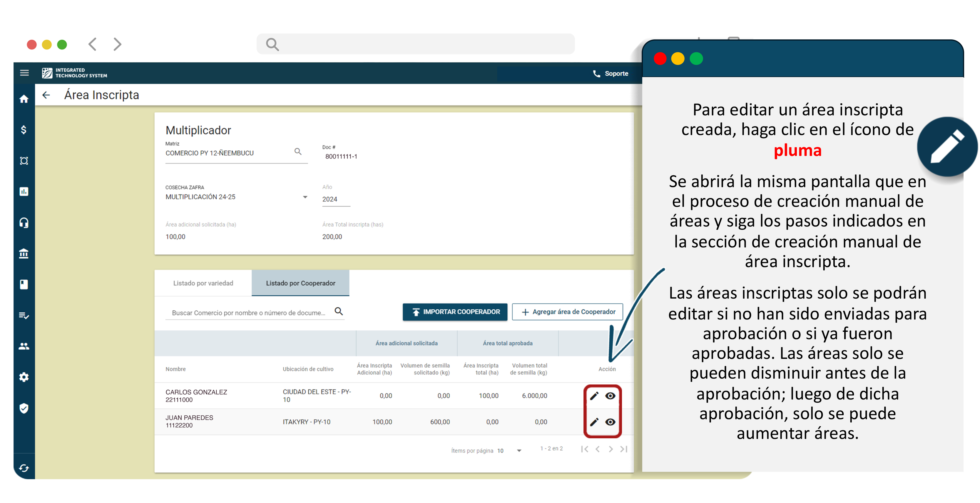Screen dimensions: 980x503
Task: View Carlos Gonzalez area with eye icon
Action: 611,396
